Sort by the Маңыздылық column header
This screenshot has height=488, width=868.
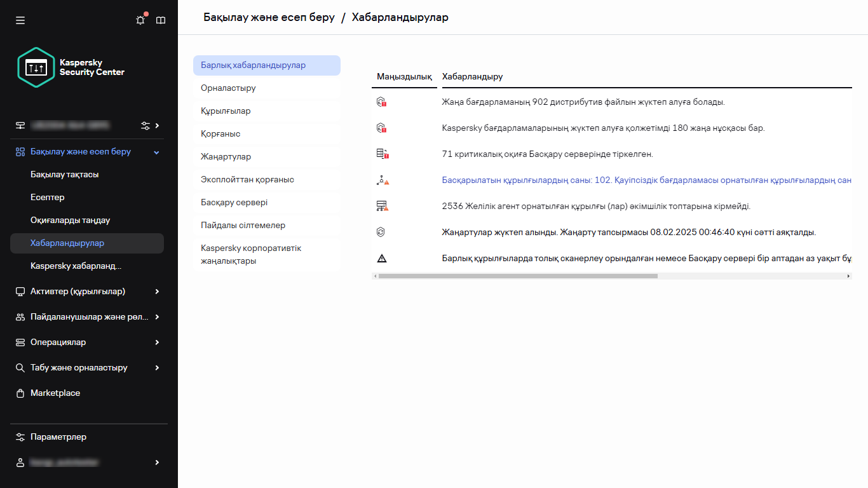[x=405, y=76]
